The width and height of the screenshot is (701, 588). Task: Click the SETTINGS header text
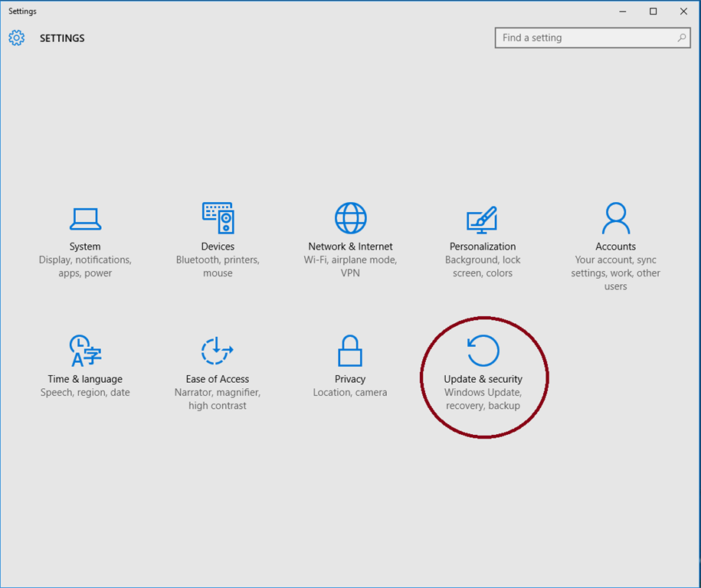click(62, 38)
